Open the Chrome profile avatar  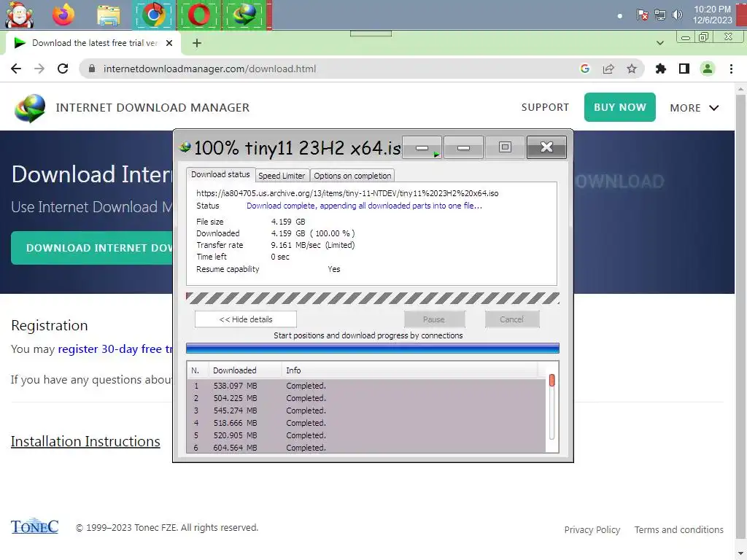pyautogui.click(x=708, y=69)
